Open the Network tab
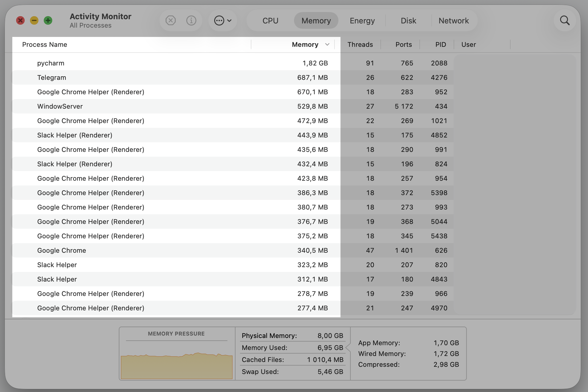Viewport: 588px width, 392px height. click(x=454, y=20)
